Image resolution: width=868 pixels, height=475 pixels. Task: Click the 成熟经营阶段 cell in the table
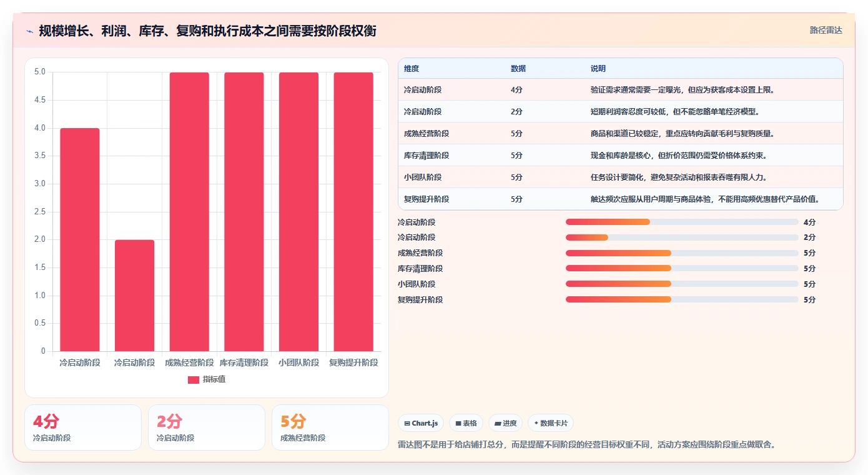coord(427,134)
